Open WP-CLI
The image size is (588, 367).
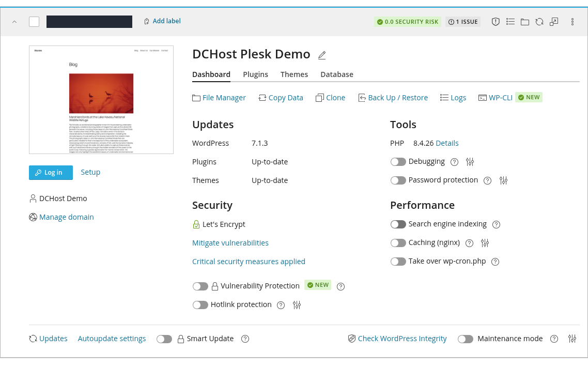496,98
